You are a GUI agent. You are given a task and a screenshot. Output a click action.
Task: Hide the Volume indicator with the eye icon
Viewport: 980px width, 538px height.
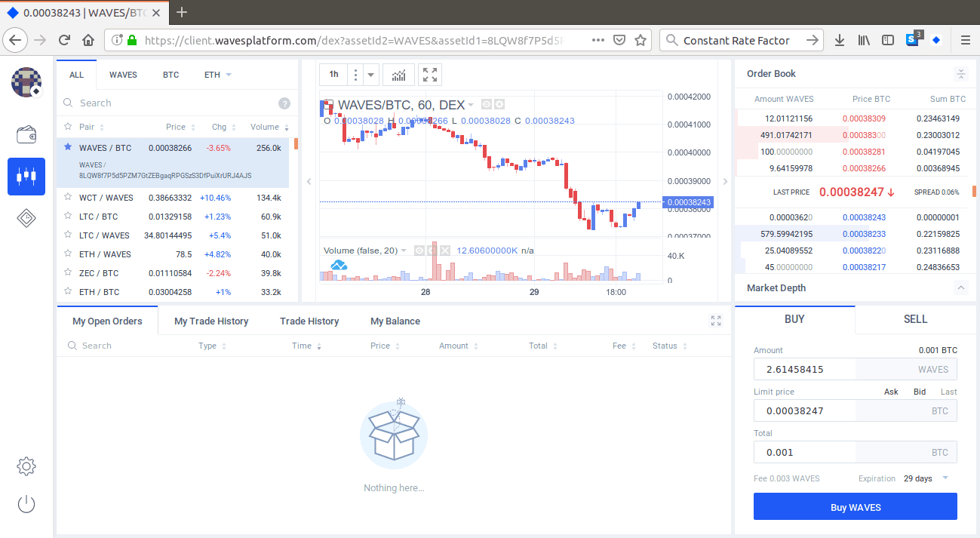419,251
